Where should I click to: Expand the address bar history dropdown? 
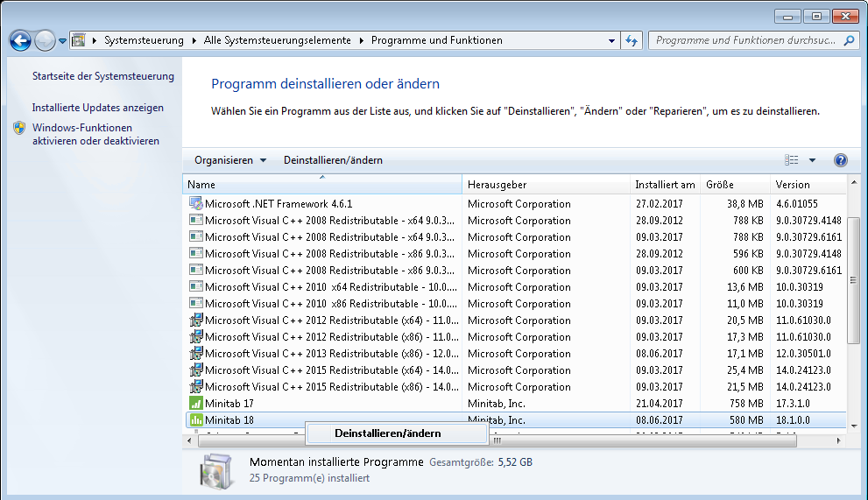tap(611, 40)
